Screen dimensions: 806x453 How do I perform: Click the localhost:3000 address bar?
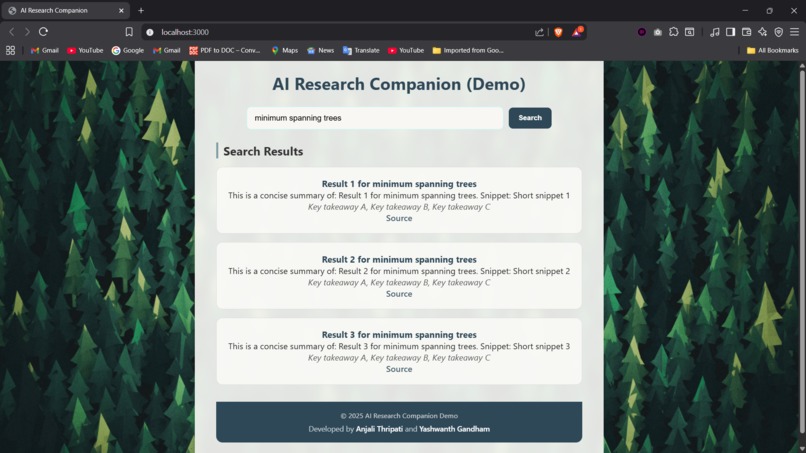tap(339, 32)
